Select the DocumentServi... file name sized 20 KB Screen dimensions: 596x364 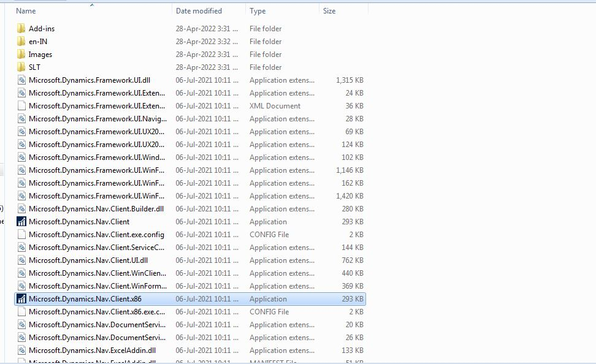click(x=97, y=325)
